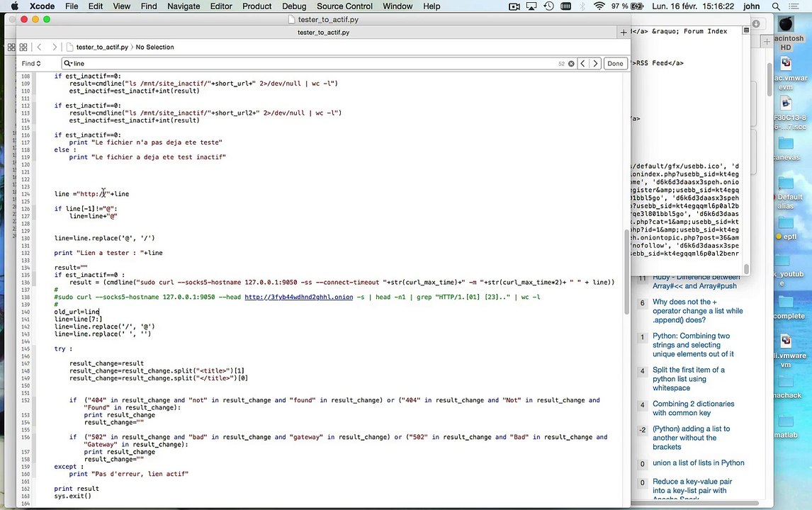This screenshot has height=510, width=812.
Task: Open the Editor menu
Action: tap(221, 6)
